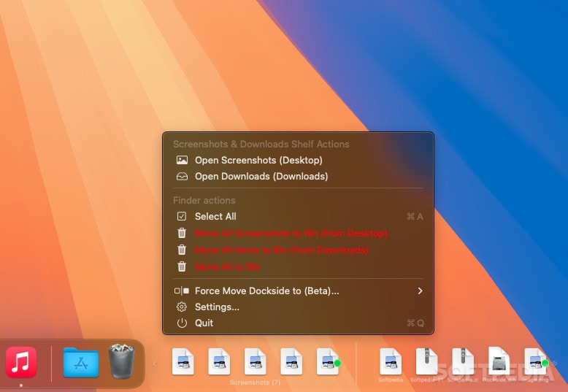Open Settings… from the menu
Screen dimensions: 568x392
coord(298,307)
